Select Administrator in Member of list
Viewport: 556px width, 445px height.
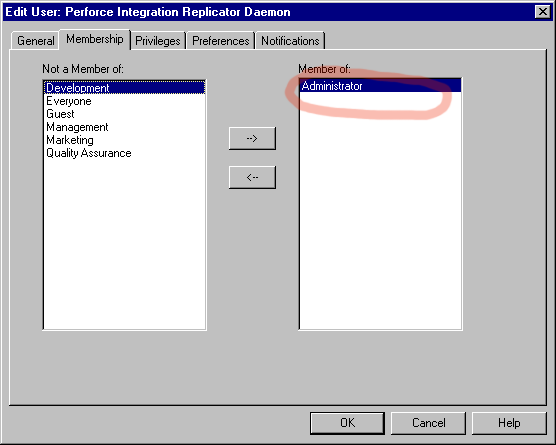coord(380,86)
